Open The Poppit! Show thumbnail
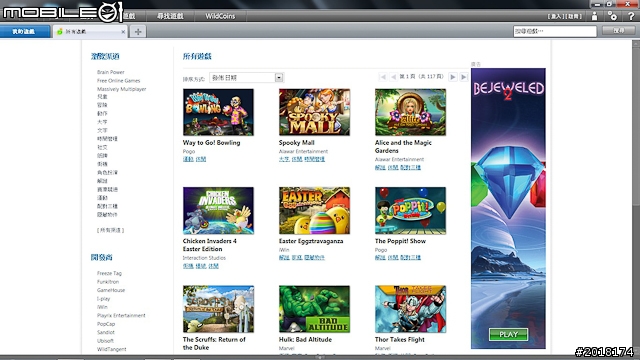640x360 pixels. click(x=410, y=211)
